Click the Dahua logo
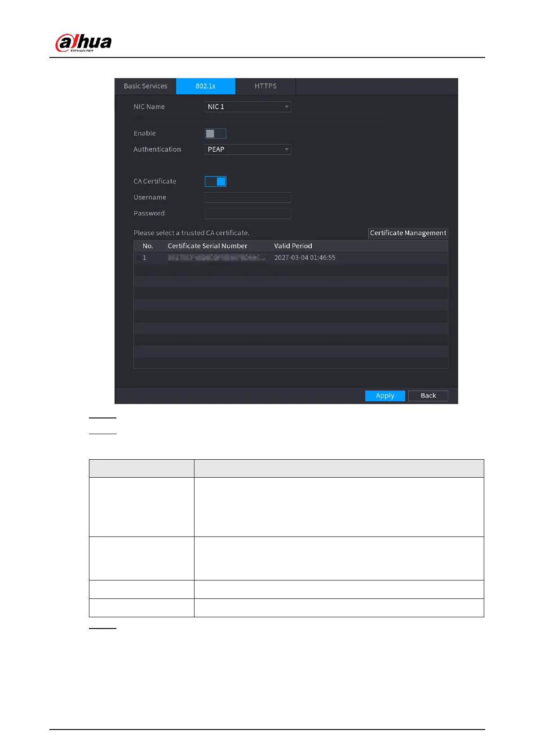 tap(84, 43)
